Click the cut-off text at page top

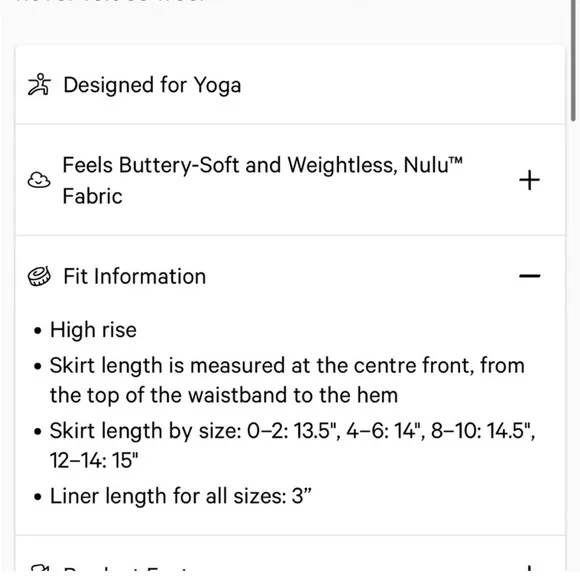tap(111, 1)
